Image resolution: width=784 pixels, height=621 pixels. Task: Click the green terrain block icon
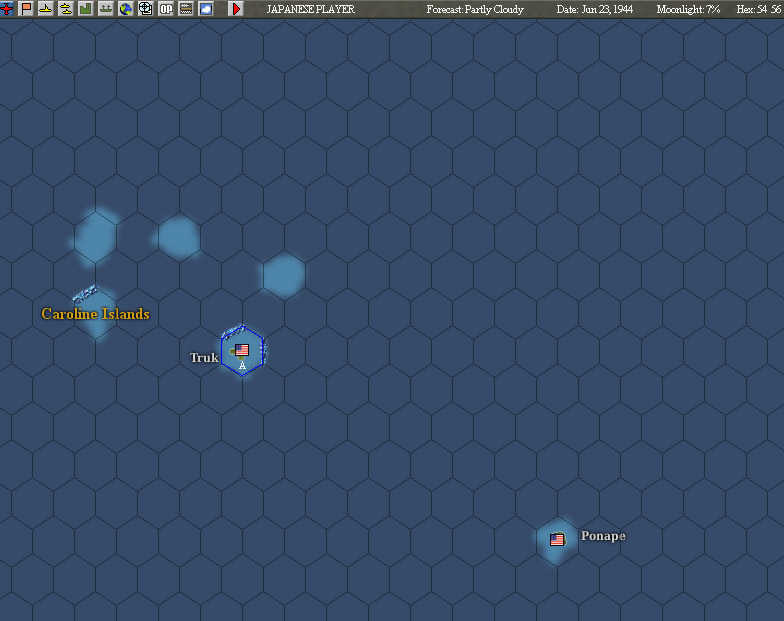pyautogui.click(x=86, y=8)
